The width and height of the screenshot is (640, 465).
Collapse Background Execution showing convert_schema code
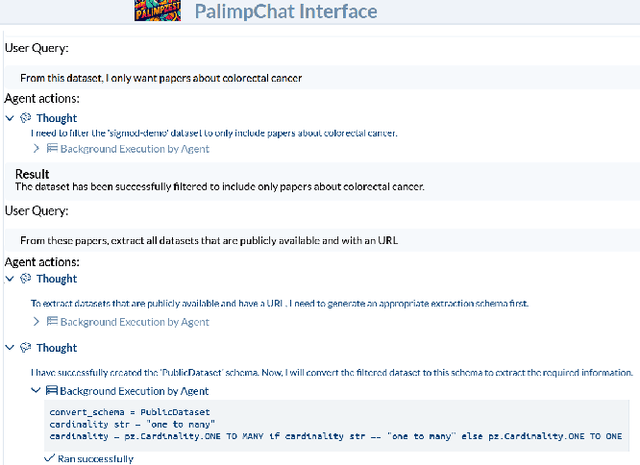[x=37, y=391]
